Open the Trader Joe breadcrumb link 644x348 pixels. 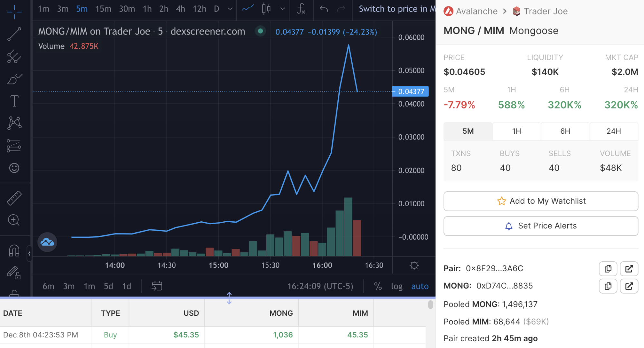click(x=540, y=11)
